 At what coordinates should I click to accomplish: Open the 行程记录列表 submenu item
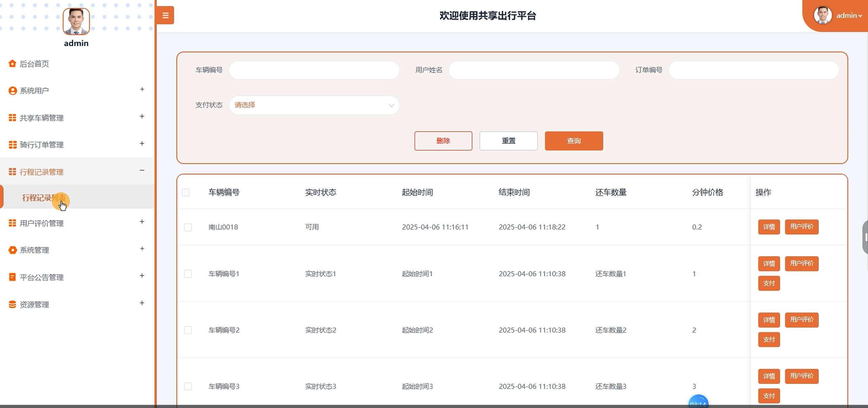coord(44,198)
